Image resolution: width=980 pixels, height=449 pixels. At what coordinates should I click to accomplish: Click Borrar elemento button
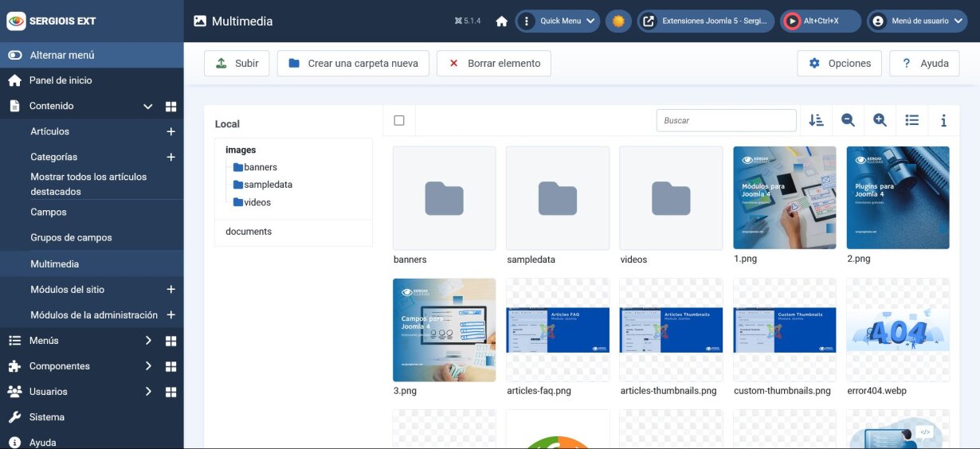pyautogui.click(x=494, y=64)
